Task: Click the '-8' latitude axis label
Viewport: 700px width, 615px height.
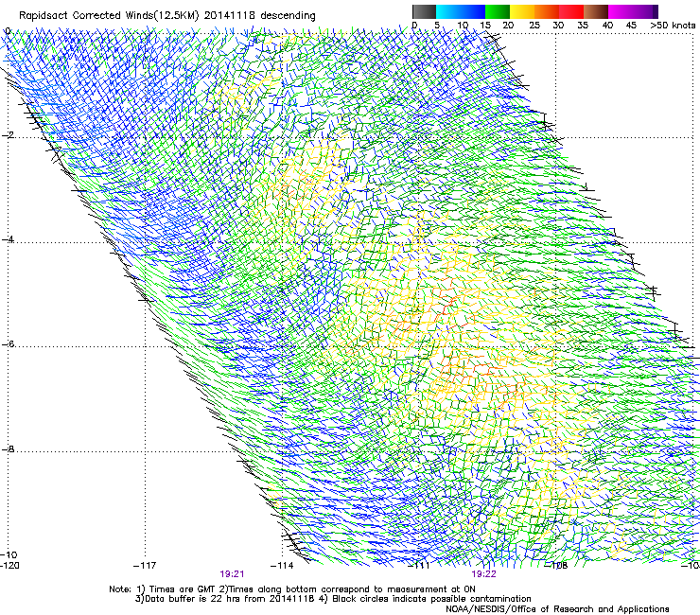Action: [8, 449]
